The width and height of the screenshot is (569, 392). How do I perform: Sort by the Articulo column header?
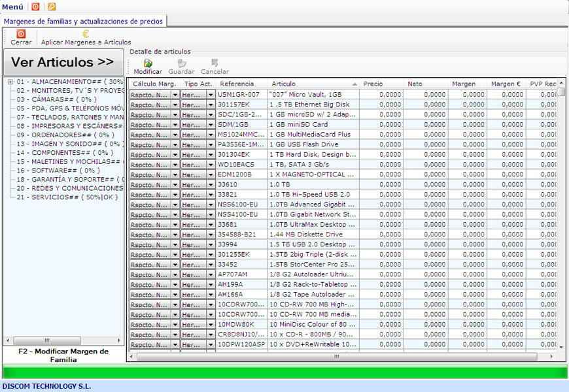pyautogui.click(x=313, y=84)
